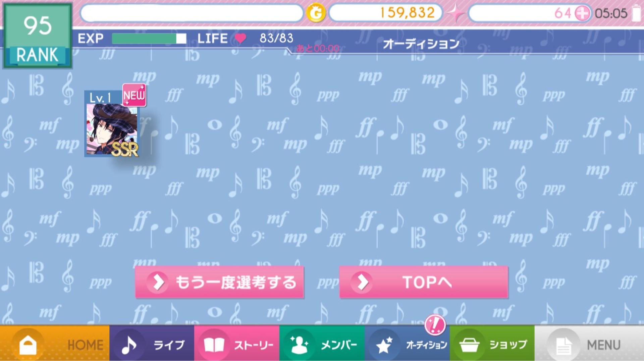This screenshot has height=361, width=644.
Task: Click the もう一度選考する button
Action: point(219,282)
